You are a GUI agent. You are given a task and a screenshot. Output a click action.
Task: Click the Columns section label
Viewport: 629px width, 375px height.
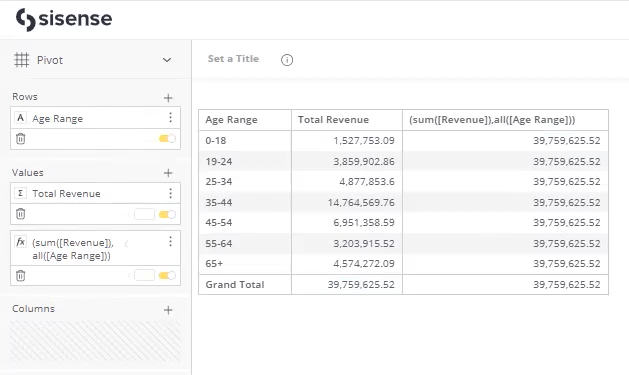33,309
